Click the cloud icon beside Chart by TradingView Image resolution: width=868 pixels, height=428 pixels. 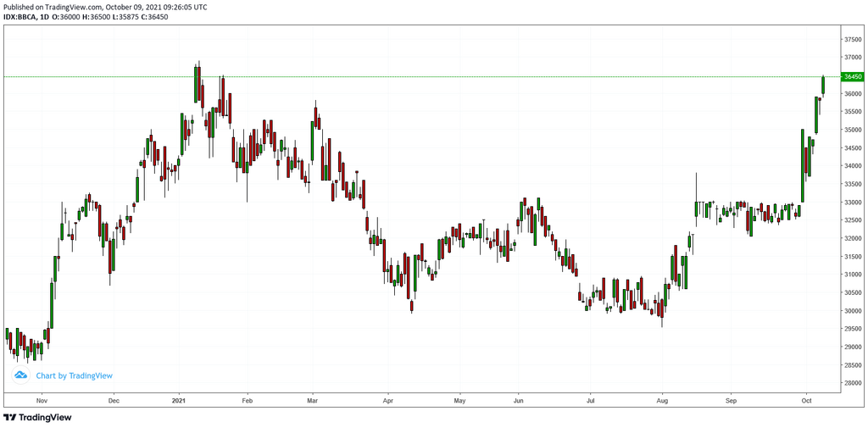coord(21,375)
